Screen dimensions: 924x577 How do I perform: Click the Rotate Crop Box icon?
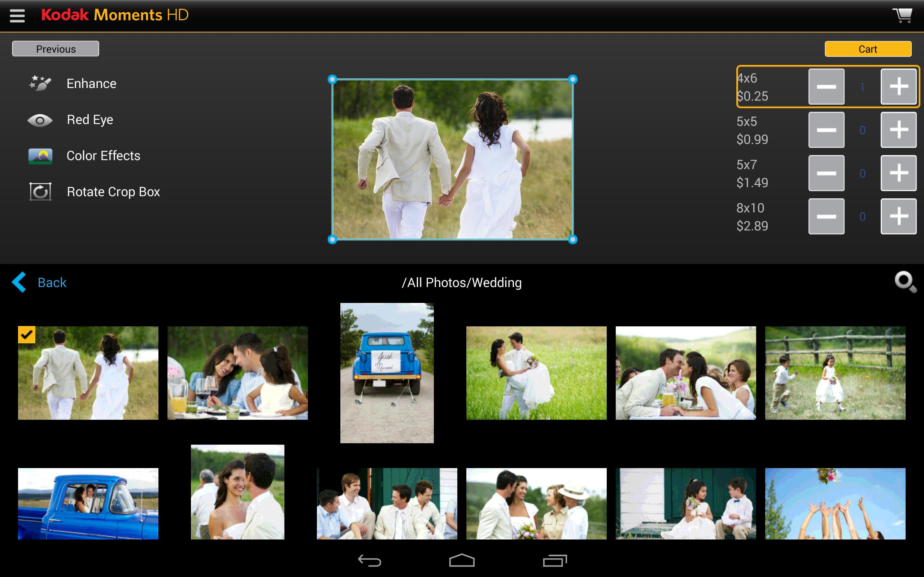(40, 191)
